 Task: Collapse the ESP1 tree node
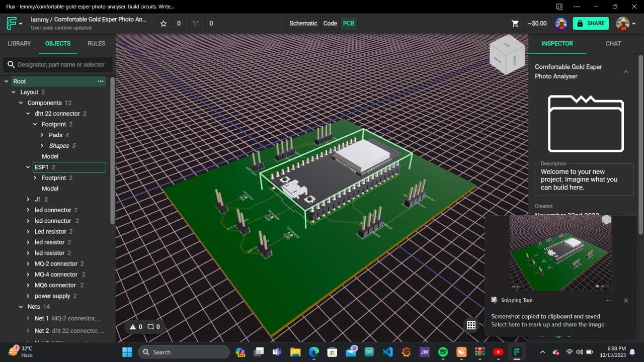tap(28, 167)
